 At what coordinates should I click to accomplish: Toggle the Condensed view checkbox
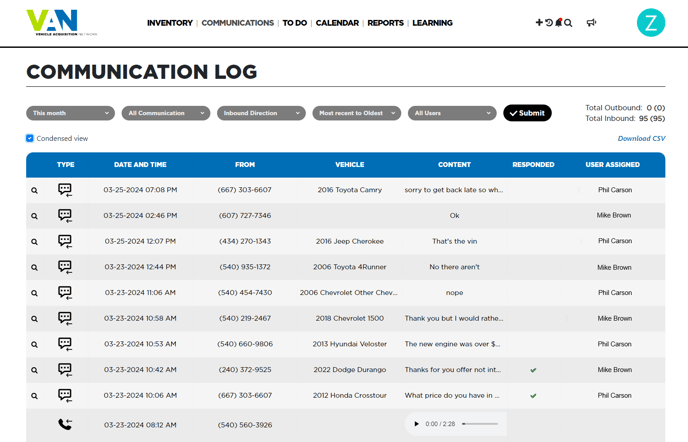(x=30, y=139)
